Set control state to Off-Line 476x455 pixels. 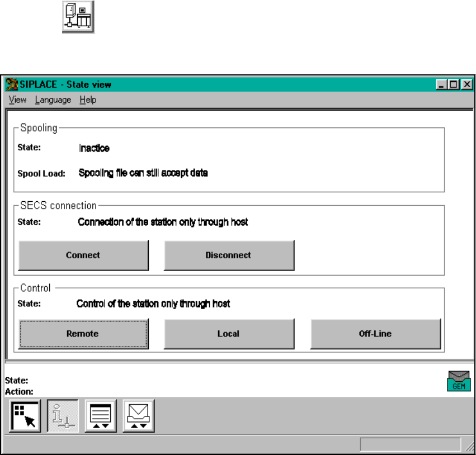375,334
